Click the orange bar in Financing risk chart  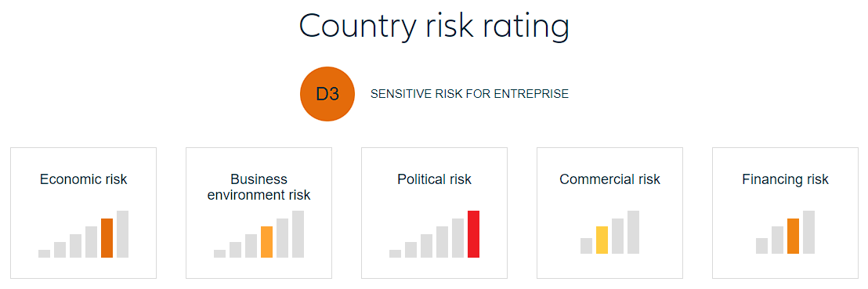(x=794, y=237)
